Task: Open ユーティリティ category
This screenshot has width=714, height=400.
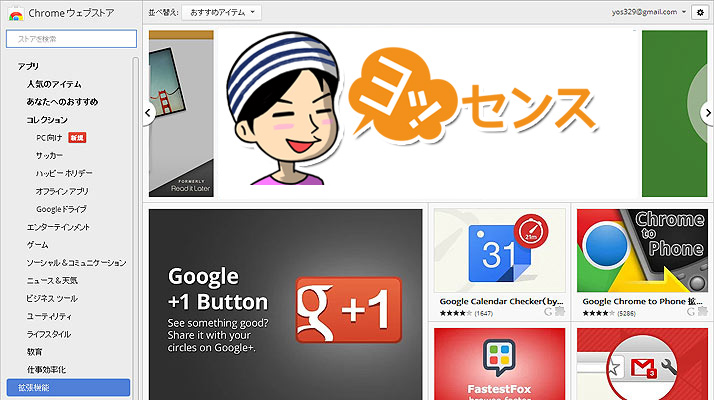Action: tap(49, 316)
